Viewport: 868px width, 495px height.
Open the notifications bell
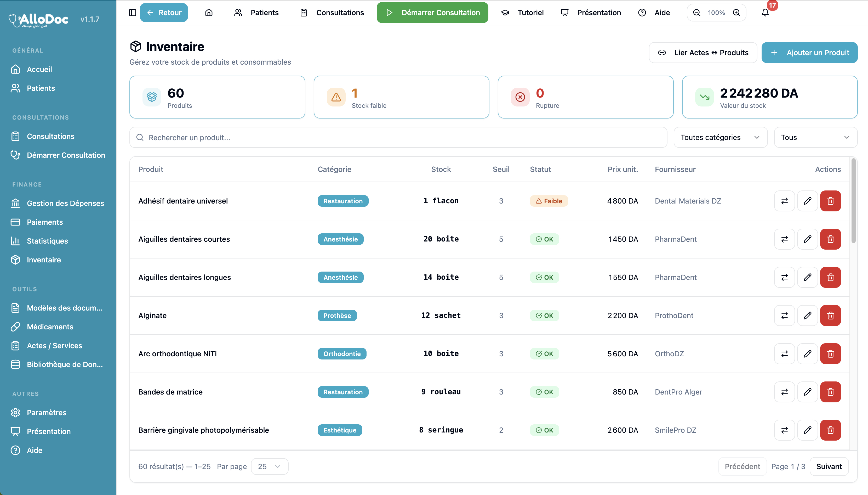[x=765, y=13]
